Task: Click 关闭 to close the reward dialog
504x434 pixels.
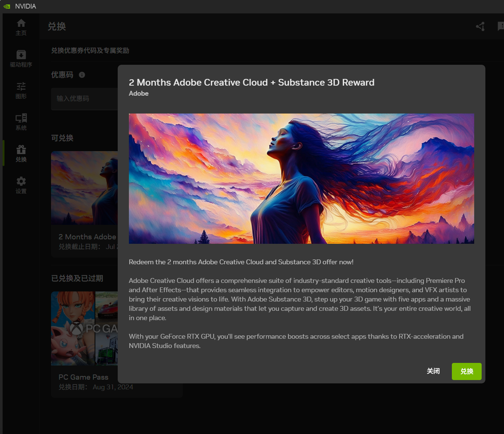Action: (433, 371)
